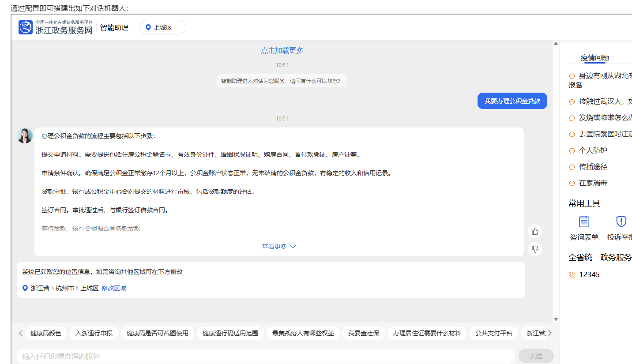Viewport: 632px width, 364px height.
Task: Select the 我要查社保 suggestion chip
Action: coord(363,333)
